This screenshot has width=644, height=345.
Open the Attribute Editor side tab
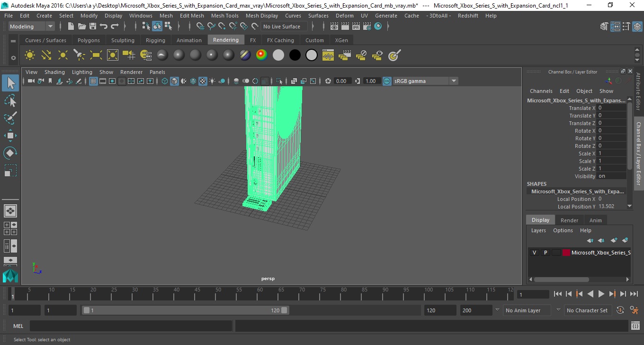tap(638, 91)
